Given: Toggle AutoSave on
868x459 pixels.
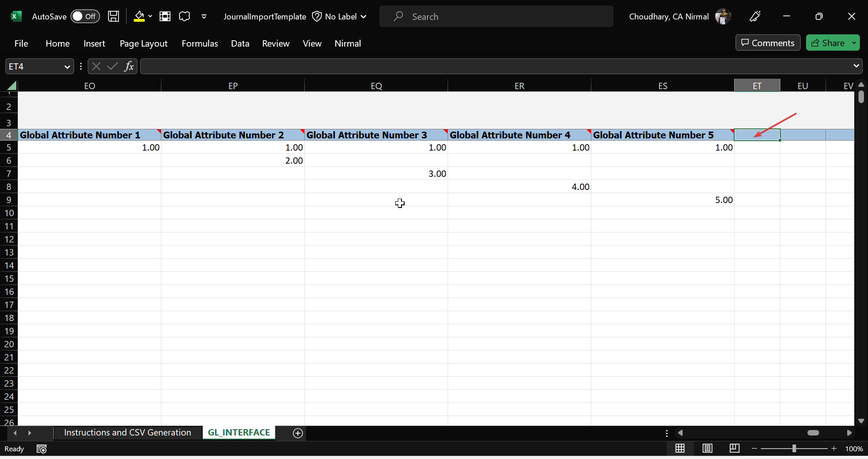Looking at the screenshot, I should point(84,16).
